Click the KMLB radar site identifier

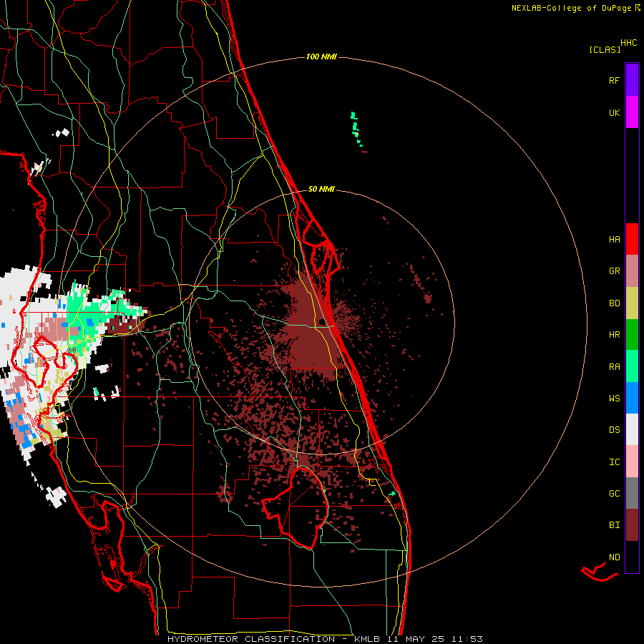tap(367, 639)
